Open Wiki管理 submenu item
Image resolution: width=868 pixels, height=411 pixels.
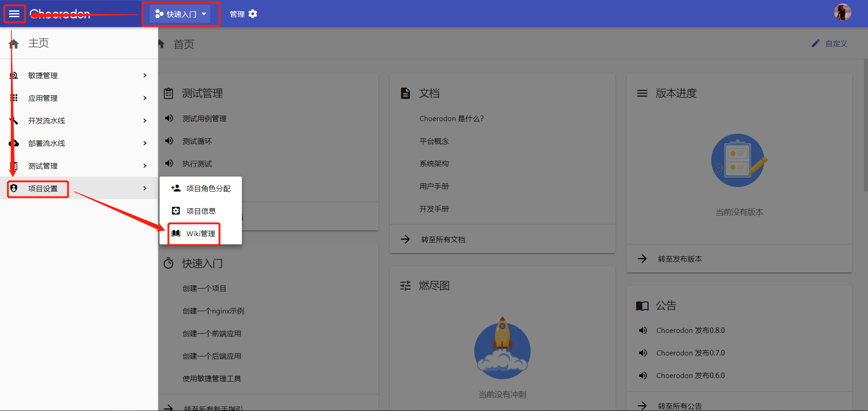coord(201,234)
